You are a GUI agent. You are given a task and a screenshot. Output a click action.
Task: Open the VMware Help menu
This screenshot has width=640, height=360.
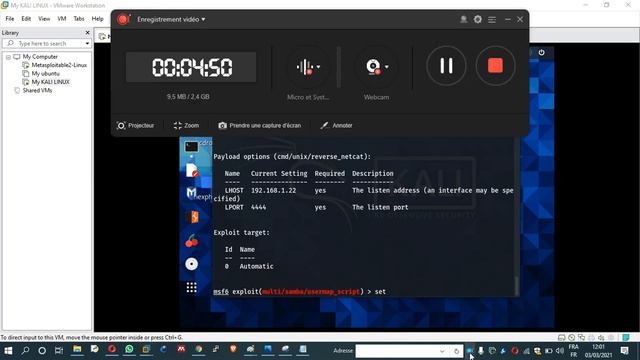pyautogui.click(x=98, y=19)
